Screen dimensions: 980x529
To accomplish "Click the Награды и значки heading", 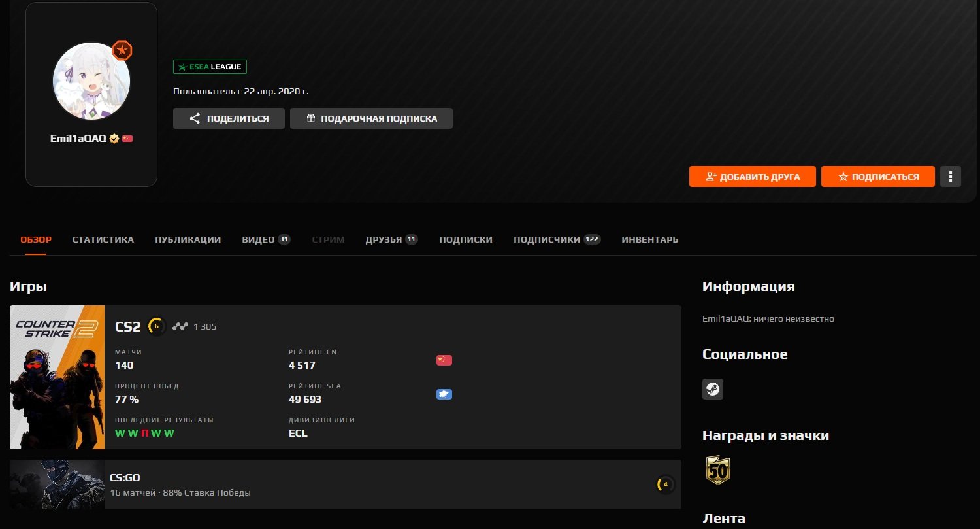I will pos(766,435).
